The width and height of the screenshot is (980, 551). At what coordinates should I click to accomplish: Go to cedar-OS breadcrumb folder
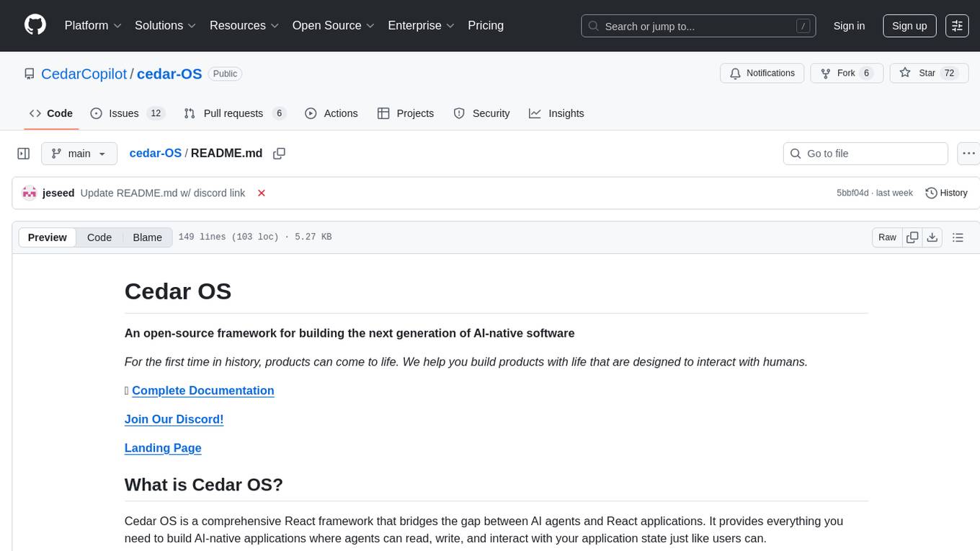click(x=156, y=154)
